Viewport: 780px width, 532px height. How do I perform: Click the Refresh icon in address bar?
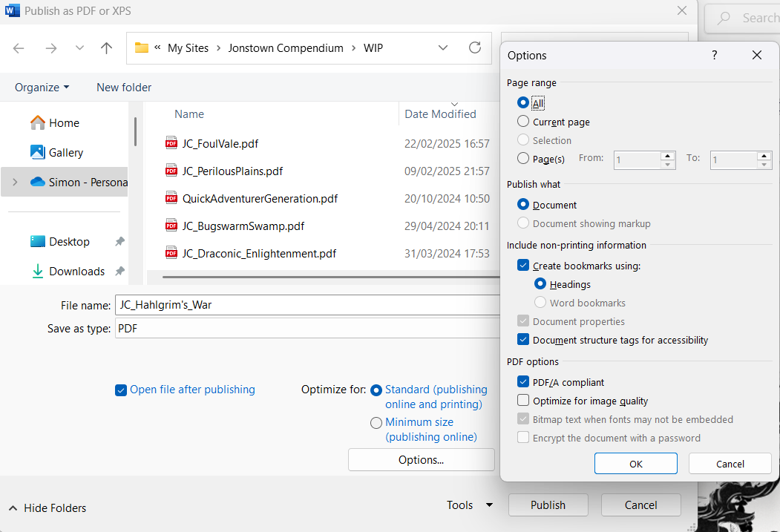coord(475,48)
